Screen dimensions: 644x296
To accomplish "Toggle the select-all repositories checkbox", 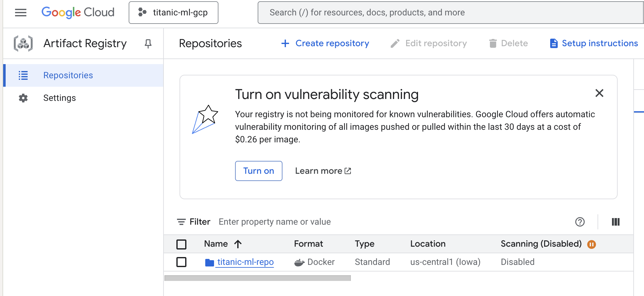I will [181, 244].
